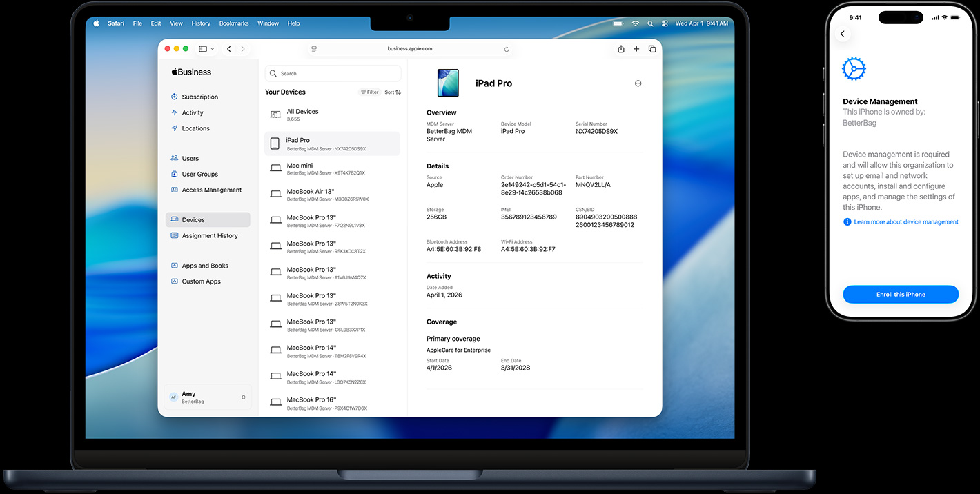The image size is (980, 494).
Task: Select the Subscription icon in the sidebar
Action: pos(173,97)
